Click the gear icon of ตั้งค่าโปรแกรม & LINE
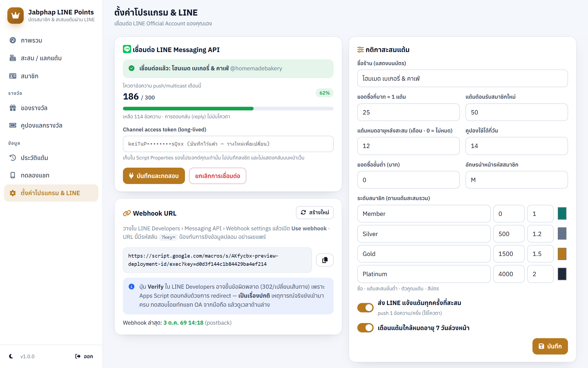 (x=13, y=193)
